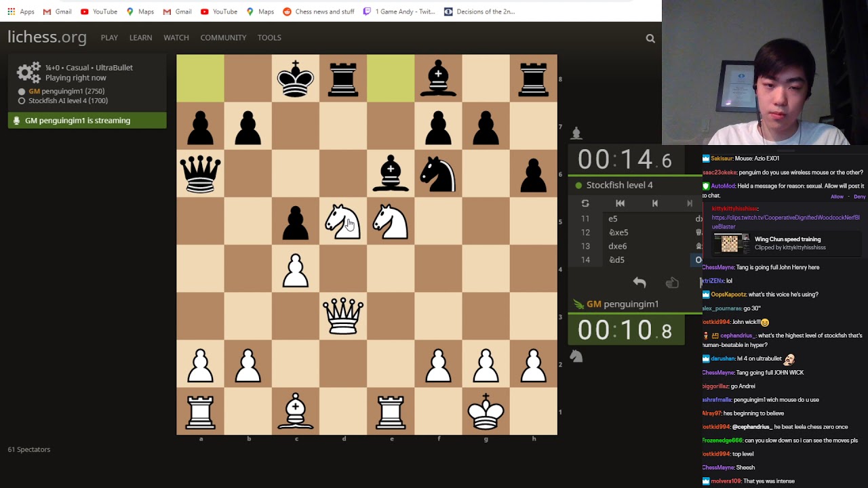The width and height of the screenshot is (868, 488).
Task: Open the LEARN menu
Action: [140, 38]
